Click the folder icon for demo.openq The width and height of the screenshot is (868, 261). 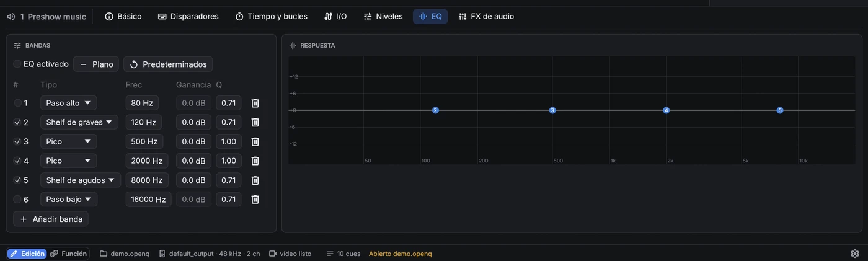pyautogui.click(x=104, y=254)
